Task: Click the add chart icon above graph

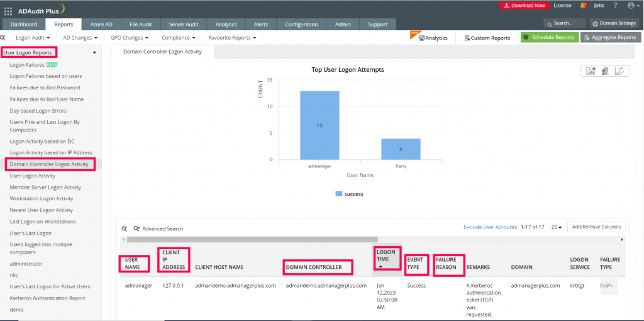Action: pos(591,70)
